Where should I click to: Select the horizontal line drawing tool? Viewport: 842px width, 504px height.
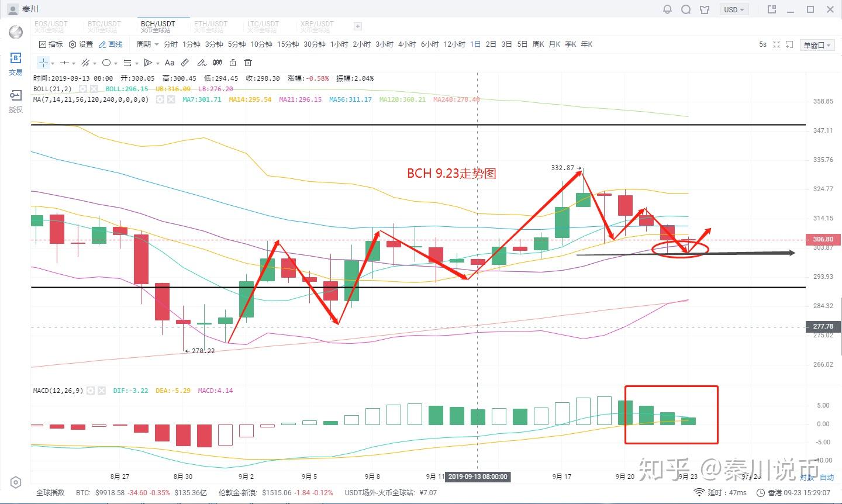[64, 63]
